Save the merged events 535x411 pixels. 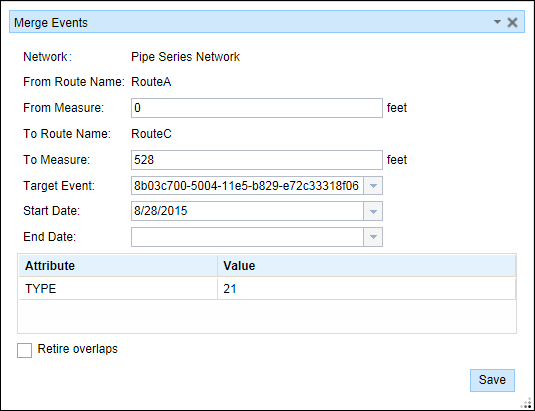[x=492, y=380]
